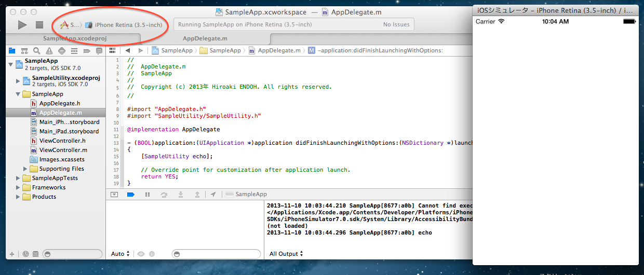Open the All Output dropdown
The image size is (644, 275).
pos(286,254)
